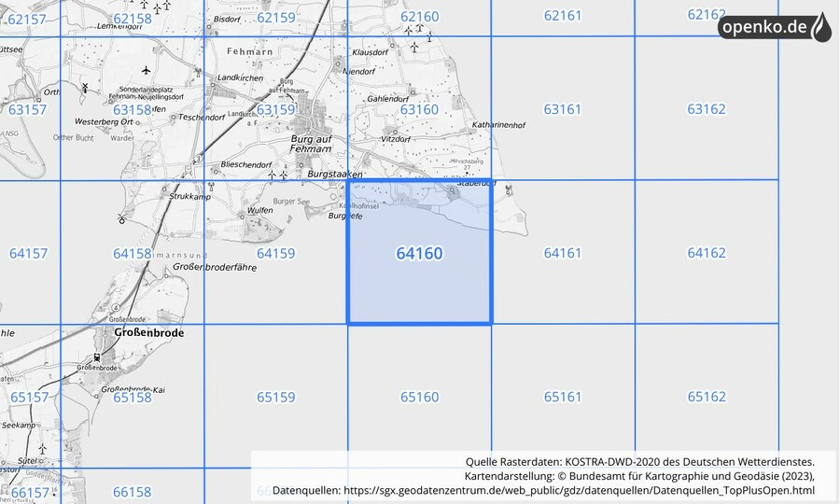This screenshot has width=840, height=504.
Task: Select grid cell 65162
Action: 707,397
